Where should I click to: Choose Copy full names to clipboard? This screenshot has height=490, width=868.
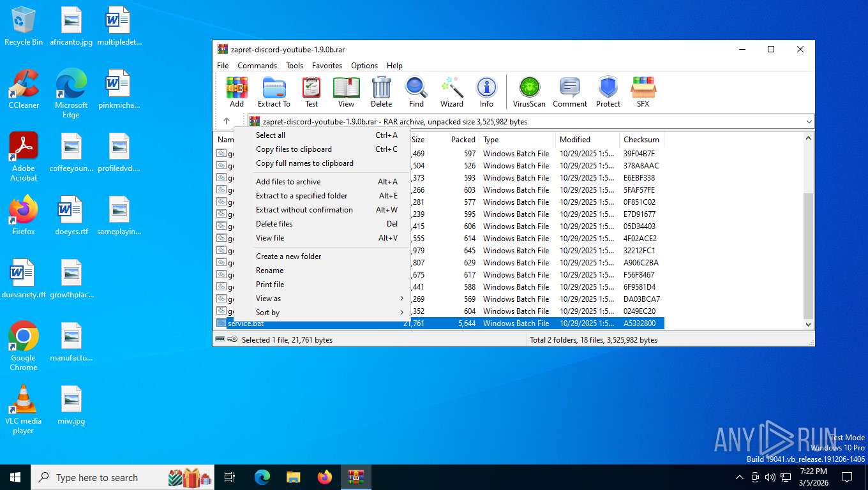(x=322, y=163)
